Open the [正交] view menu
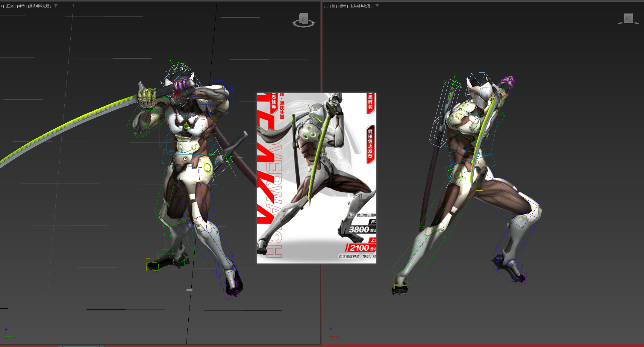 [10, 6]
